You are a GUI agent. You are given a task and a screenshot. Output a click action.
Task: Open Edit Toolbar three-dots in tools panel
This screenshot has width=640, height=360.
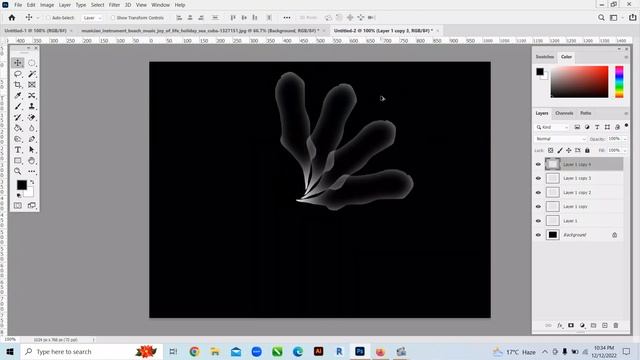coord(32,171)
